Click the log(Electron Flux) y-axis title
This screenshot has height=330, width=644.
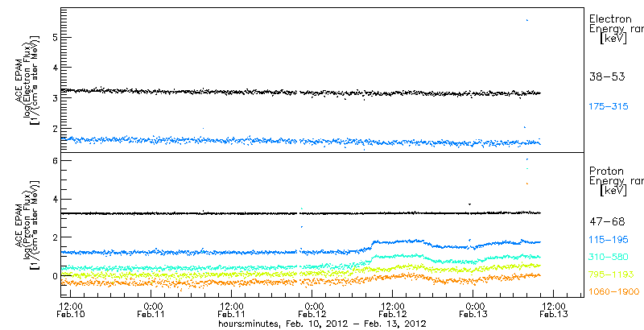[27, 80]
